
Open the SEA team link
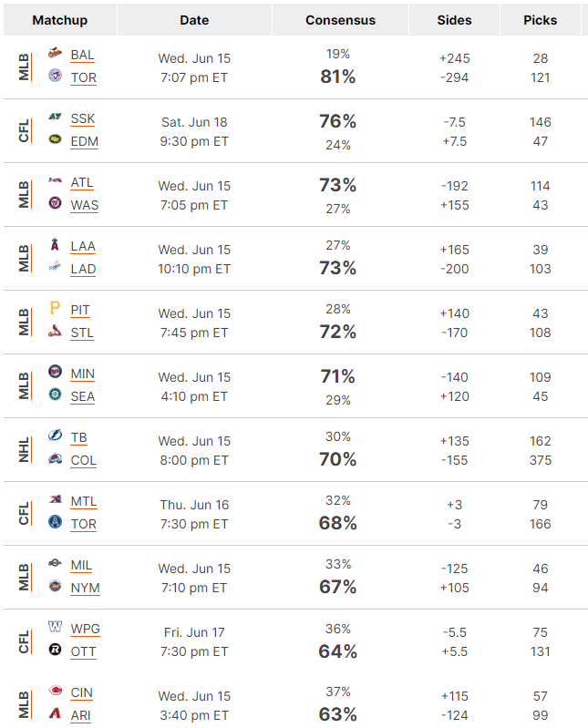(83, 396)
